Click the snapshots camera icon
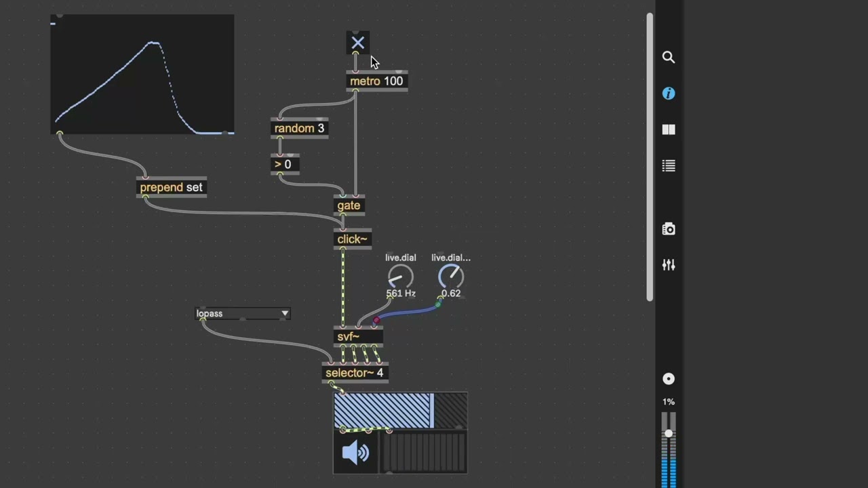Image resolution: width=868 pixels, height=488 pixels. (669, 229)
